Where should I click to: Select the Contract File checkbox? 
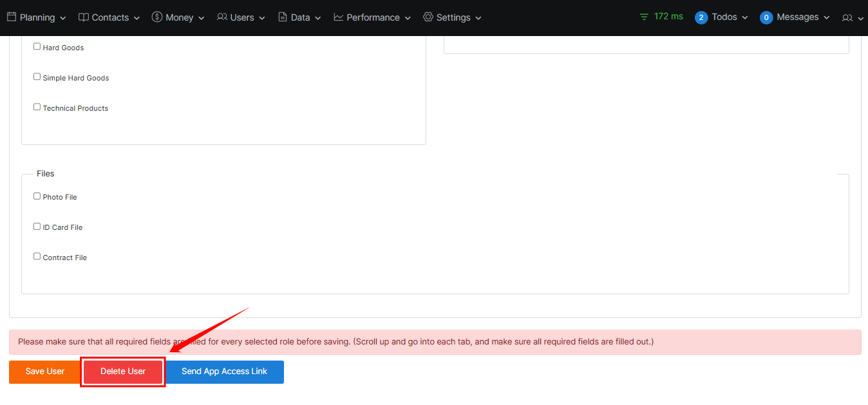click(x=37, y=256)
